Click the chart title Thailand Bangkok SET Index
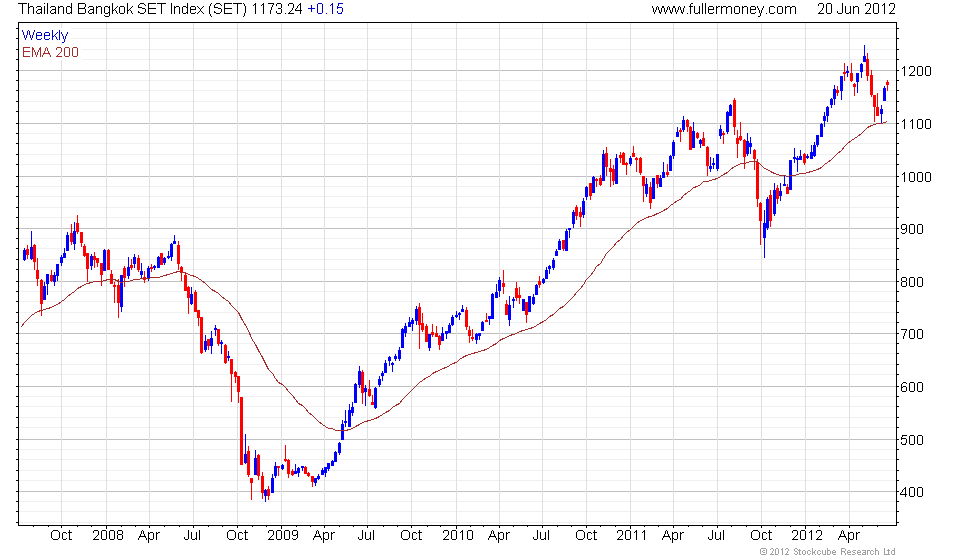This screenshot has height=560, width=980. coord(112,9)
